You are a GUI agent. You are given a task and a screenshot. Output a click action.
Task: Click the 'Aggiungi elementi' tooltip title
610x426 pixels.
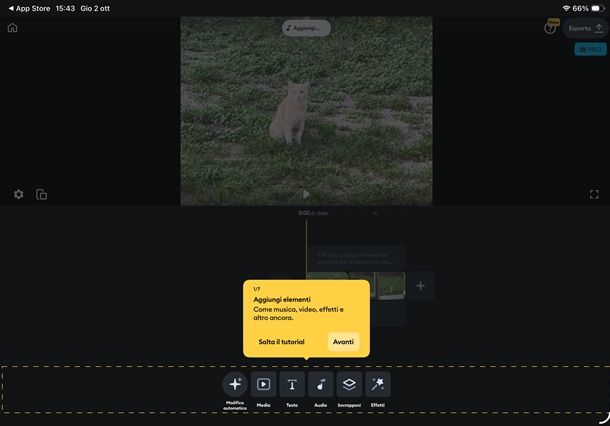point(282,299)
